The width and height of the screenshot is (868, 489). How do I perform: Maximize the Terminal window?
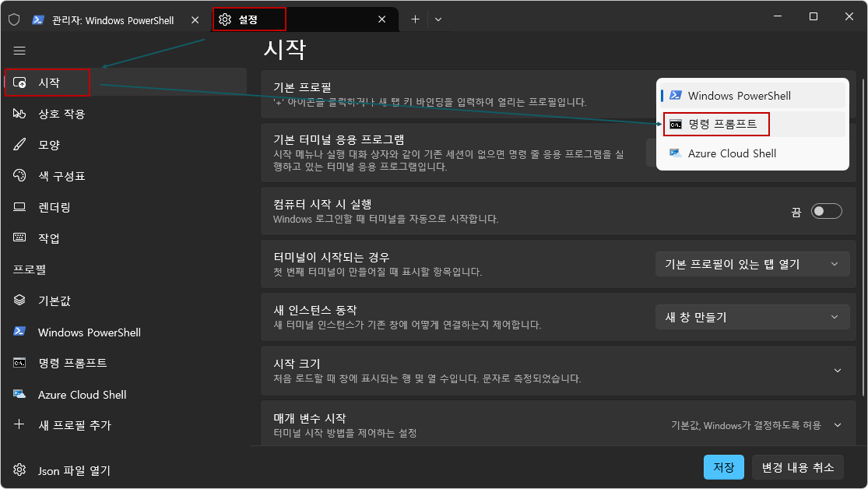pos(814,16)
